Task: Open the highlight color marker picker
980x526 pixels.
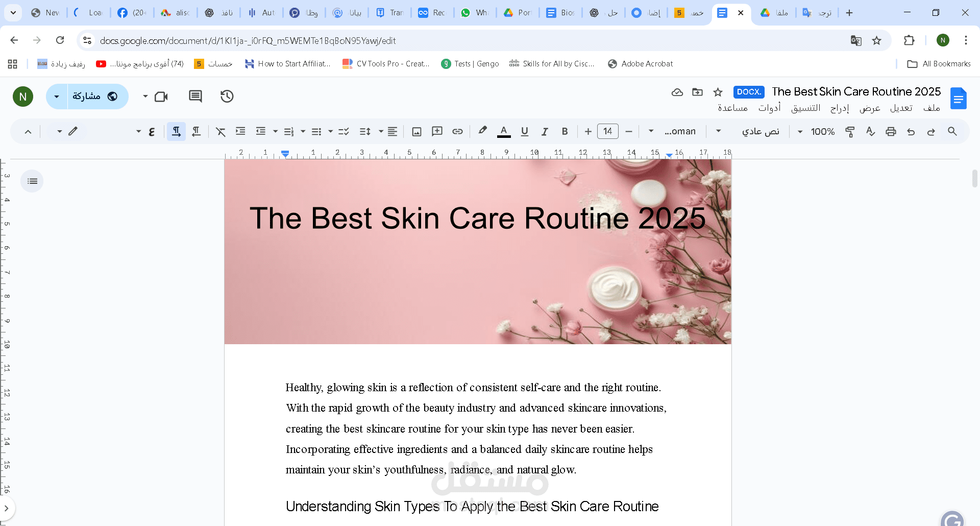Action: coord(482,131)
